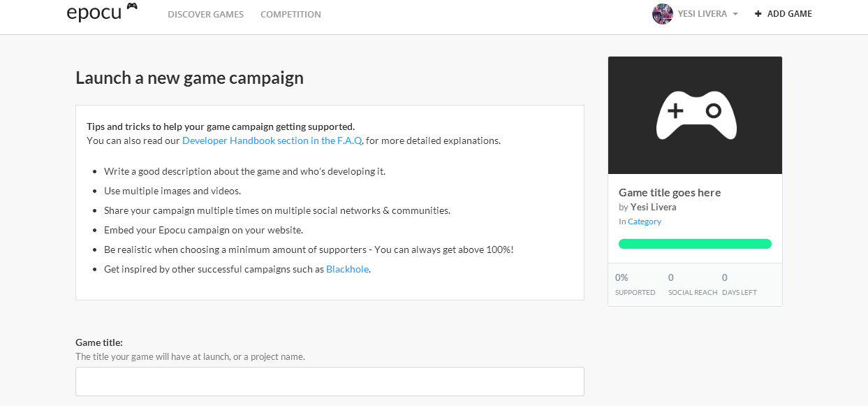Expand the Yesi Livera account menu

[x=702, y=14]
